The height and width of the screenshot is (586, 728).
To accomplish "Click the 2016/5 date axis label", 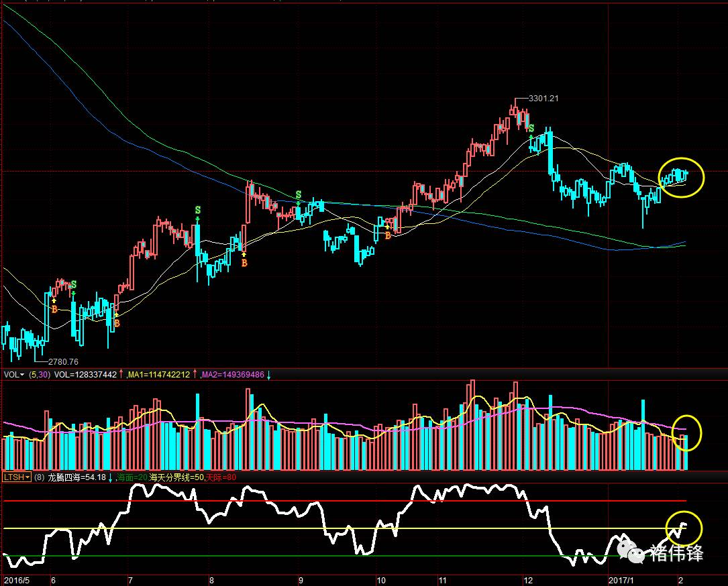I will click(17, 581).
